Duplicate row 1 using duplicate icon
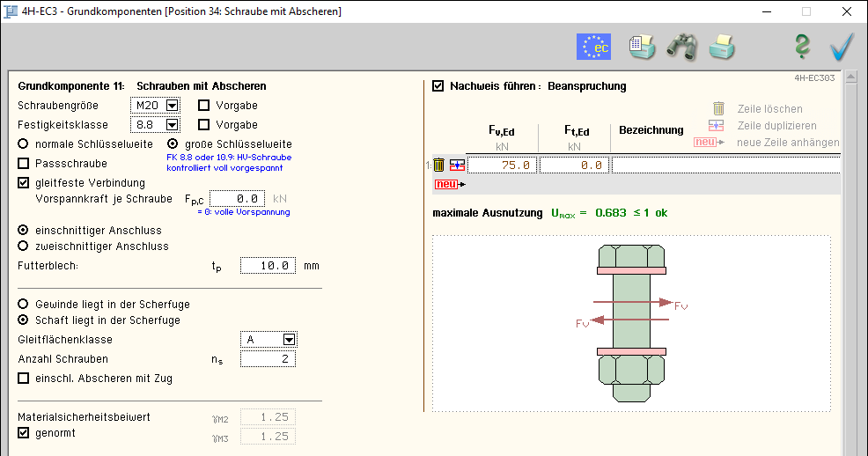 [457, 165]
